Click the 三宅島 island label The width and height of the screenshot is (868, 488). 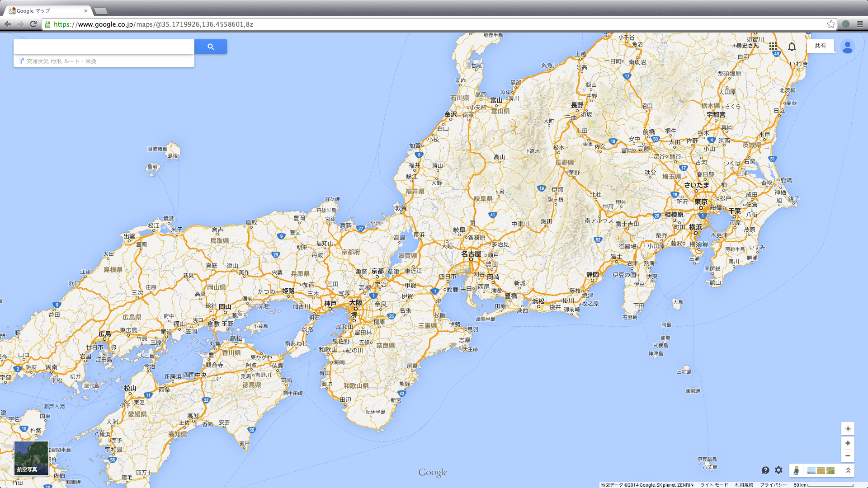pos(684,371)
